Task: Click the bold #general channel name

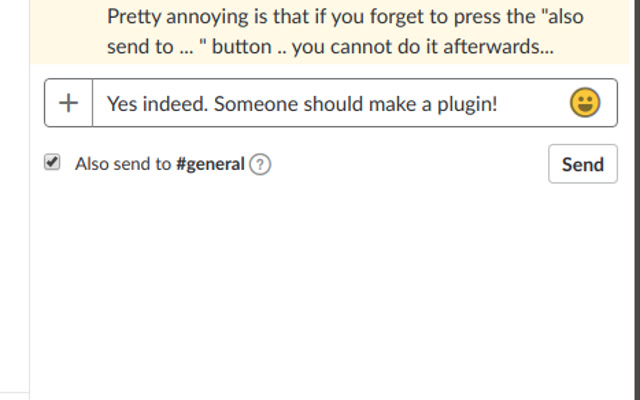Action: [x=210, y=165]
